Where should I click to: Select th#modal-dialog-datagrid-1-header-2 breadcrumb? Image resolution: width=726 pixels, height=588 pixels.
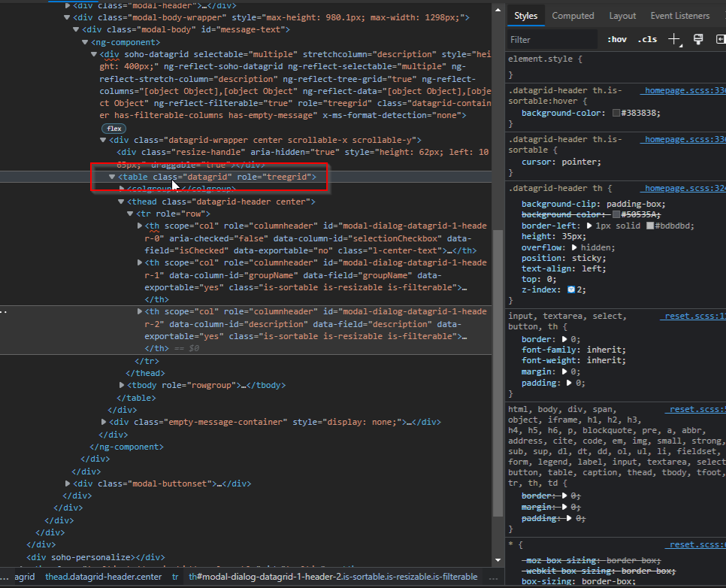(333, 577)
